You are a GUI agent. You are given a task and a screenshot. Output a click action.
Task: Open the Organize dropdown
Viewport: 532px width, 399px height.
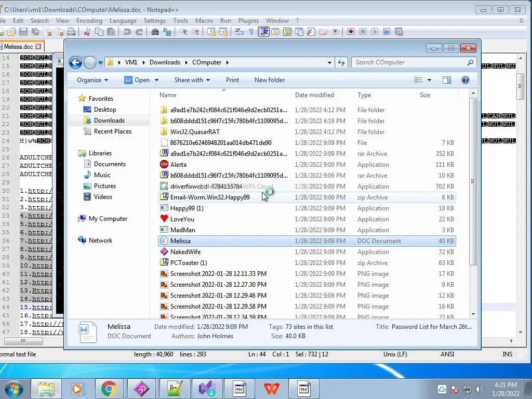click(x=92, y=80)
